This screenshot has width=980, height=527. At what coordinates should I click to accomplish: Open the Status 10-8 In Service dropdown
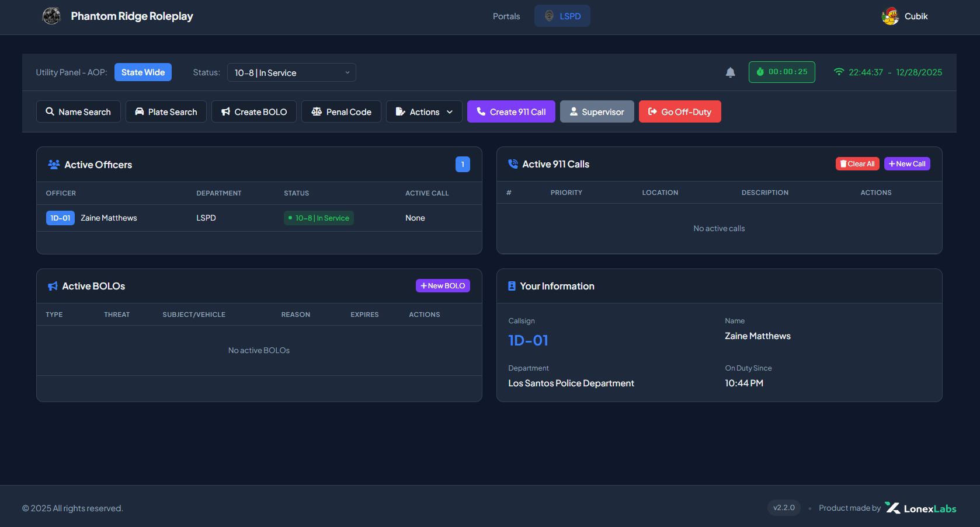coord(291,72)
